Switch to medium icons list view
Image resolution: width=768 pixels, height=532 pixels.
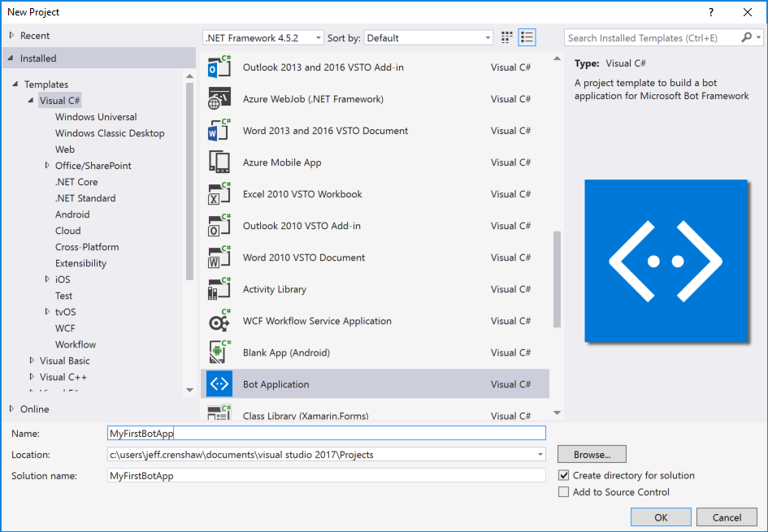pos(527,37)
